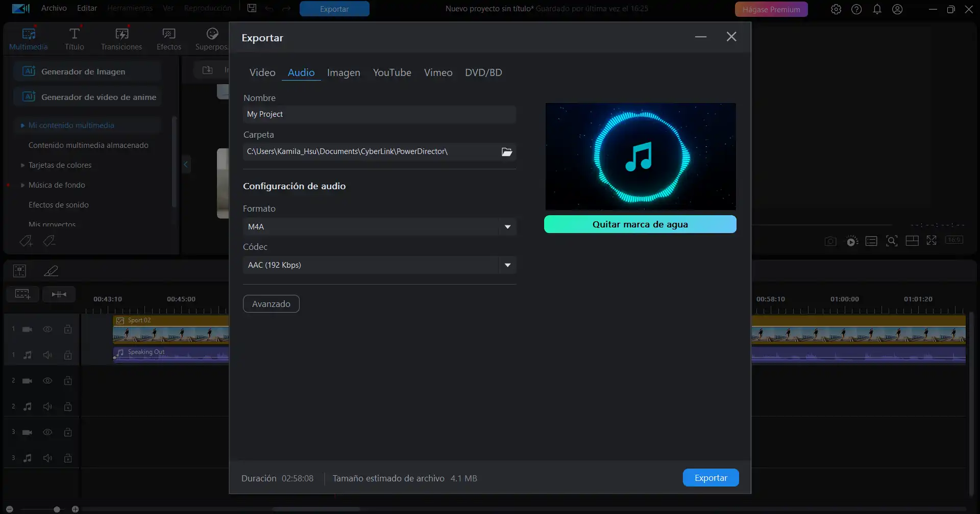This screenshot has width=980, height=514.
Task: Click the zoom out minus icon on timeline
Action: [9, 509]
